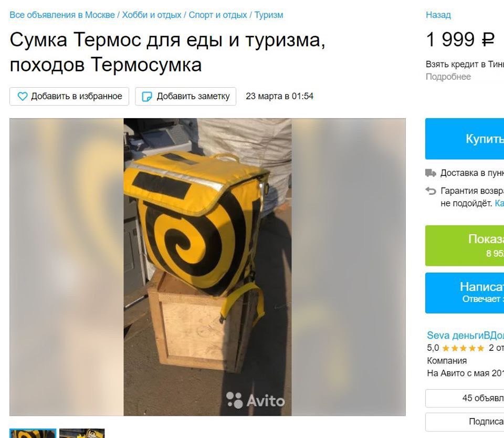Image resolution: width=504 pixels, height=438 pixels.
Task: Click the blue Купить button
Action: (465, 139)
